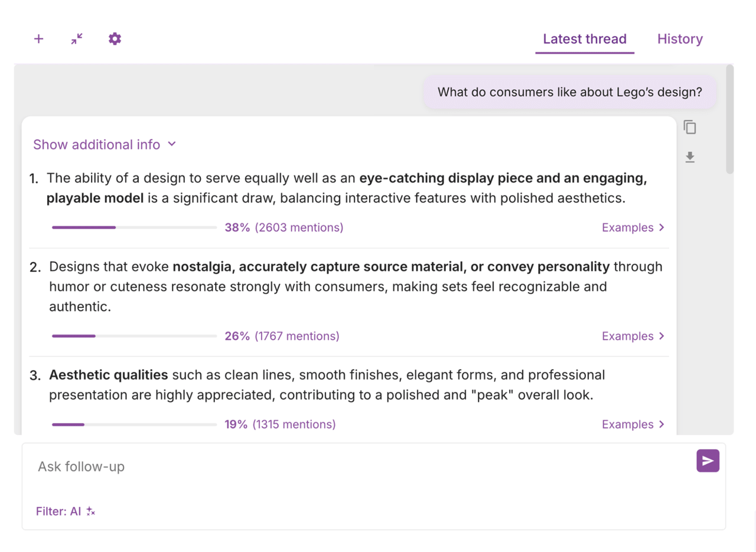The height and width of the screenshot is (552, 756).
Task: Open settings with the gear icon
Action: 115,39
